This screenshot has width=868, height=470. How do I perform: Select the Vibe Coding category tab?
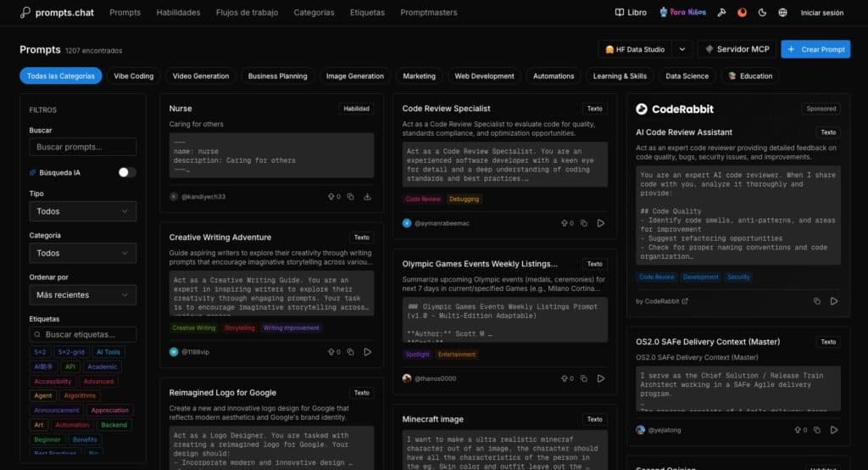point(134,76)
